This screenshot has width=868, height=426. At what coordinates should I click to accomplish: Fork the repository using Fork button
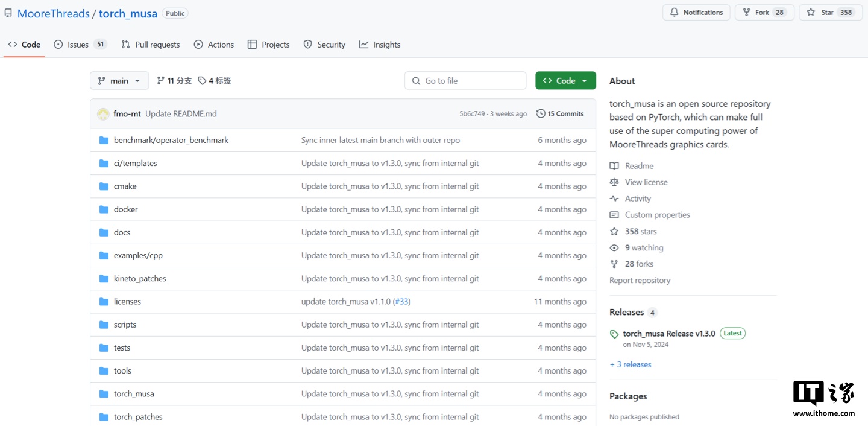click(764, 13)
